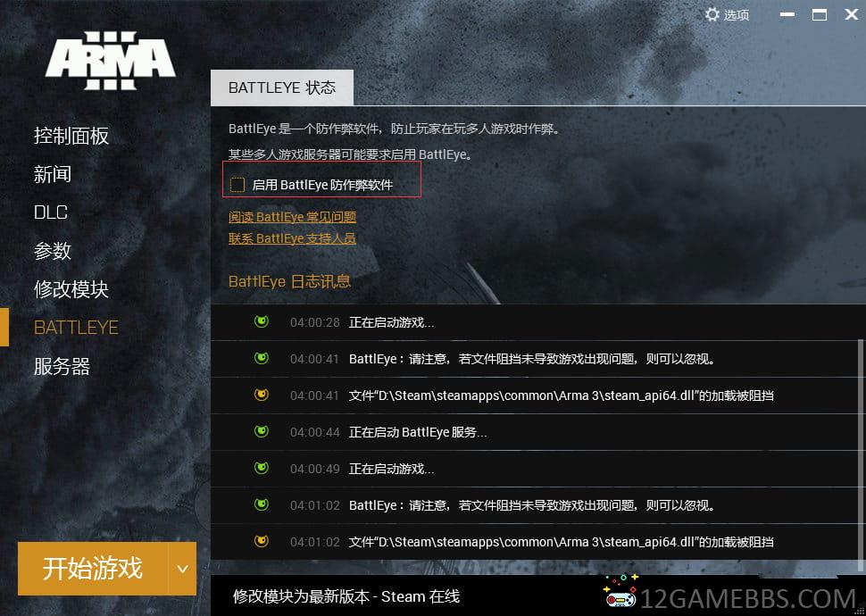
Task: Open the 控制面板 dashboard section
Action: tap(71, 136)
